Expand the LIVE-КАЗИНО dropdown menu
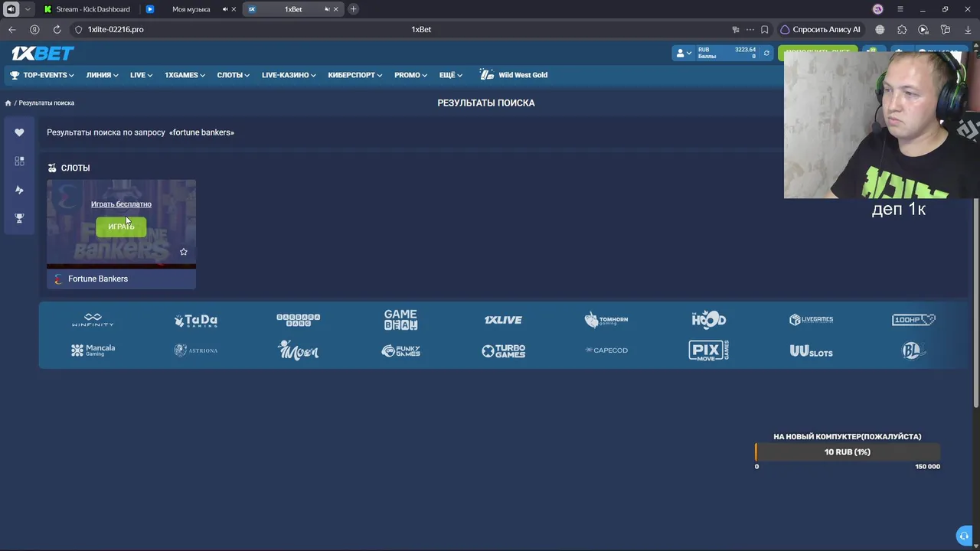 click(289, 75)
